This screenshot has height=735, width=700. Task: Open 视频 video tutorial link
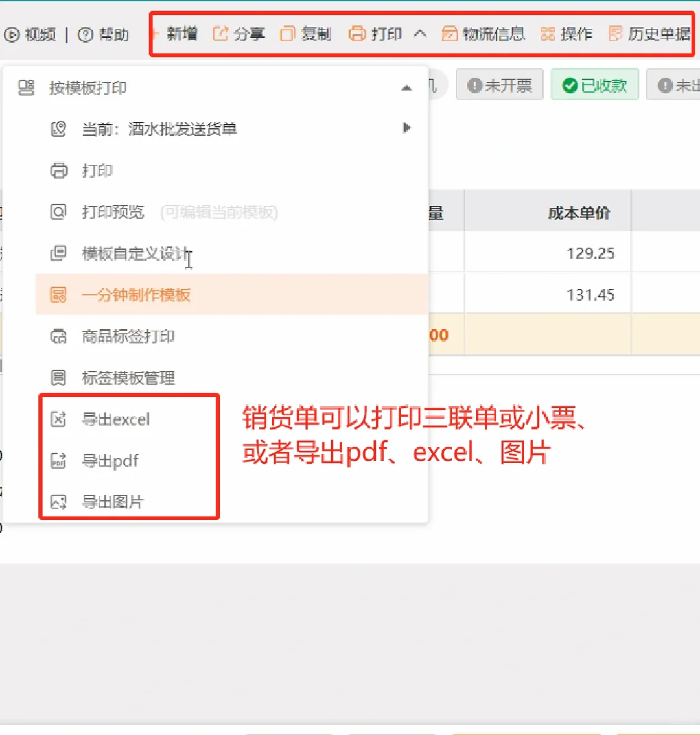point(40,35)
